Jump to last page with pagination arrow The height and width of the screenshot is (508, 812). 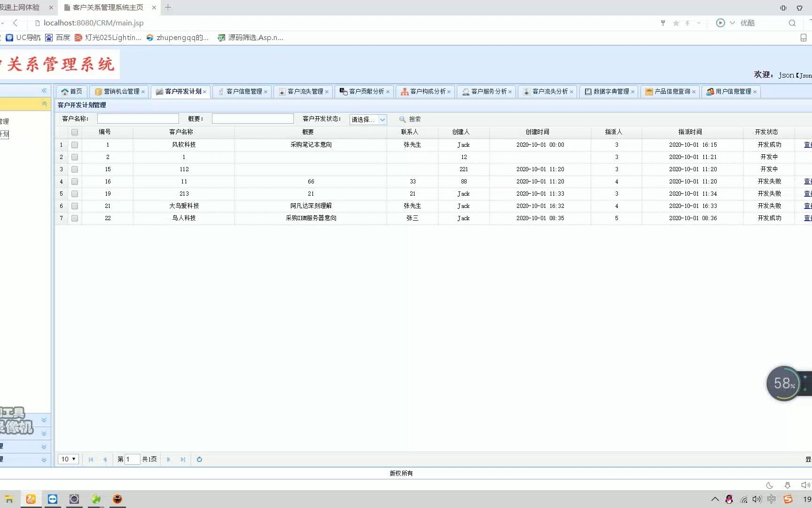coord(182,460)
